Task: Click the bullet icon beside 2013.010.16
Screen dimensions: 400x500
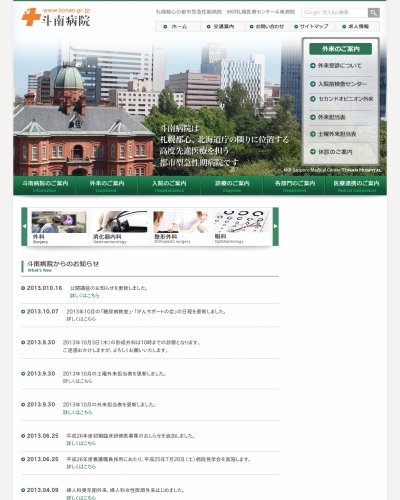Action: (23, 288)
